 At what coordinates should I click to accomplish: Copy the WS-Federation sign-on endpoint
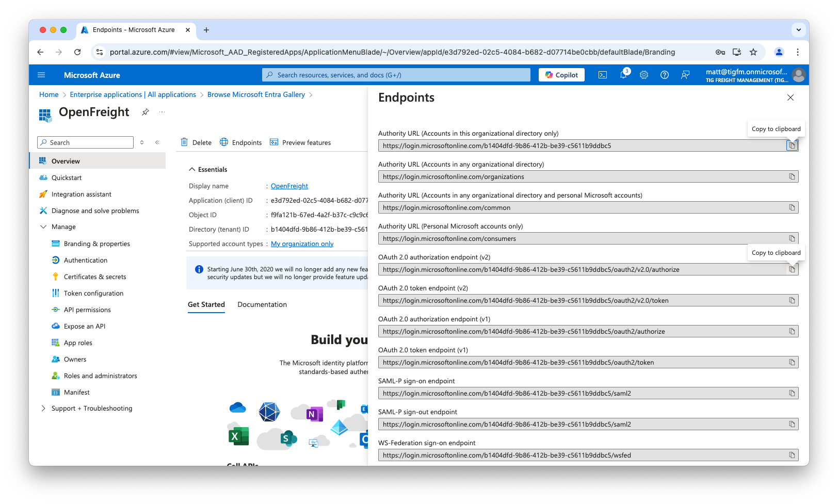point(792,455)
